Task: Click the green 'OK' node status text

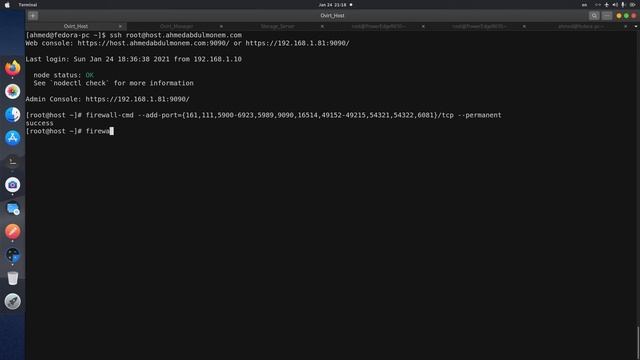Action: tap(89, 75)
